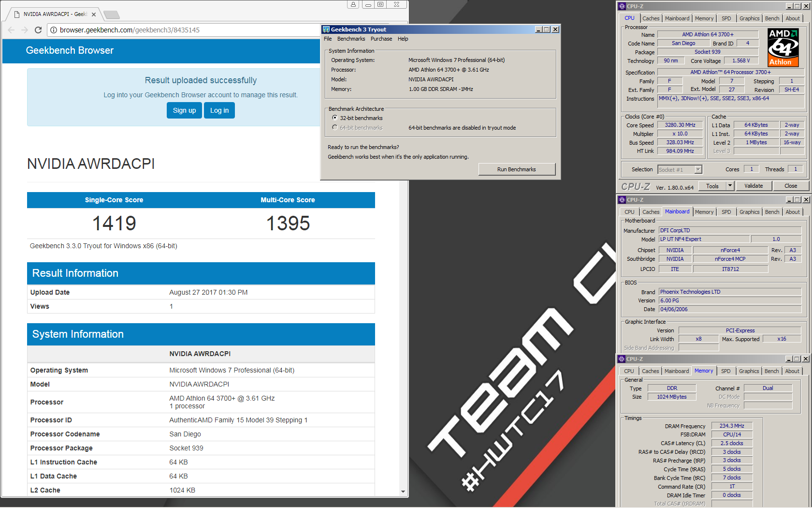Open Help menu in Geekbench

(x=403, y=39)
